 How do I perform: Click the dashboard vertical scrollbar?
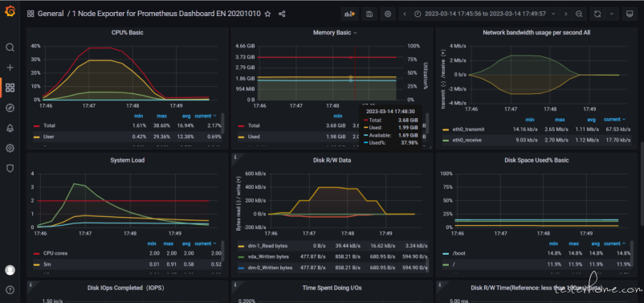(642, 183)
